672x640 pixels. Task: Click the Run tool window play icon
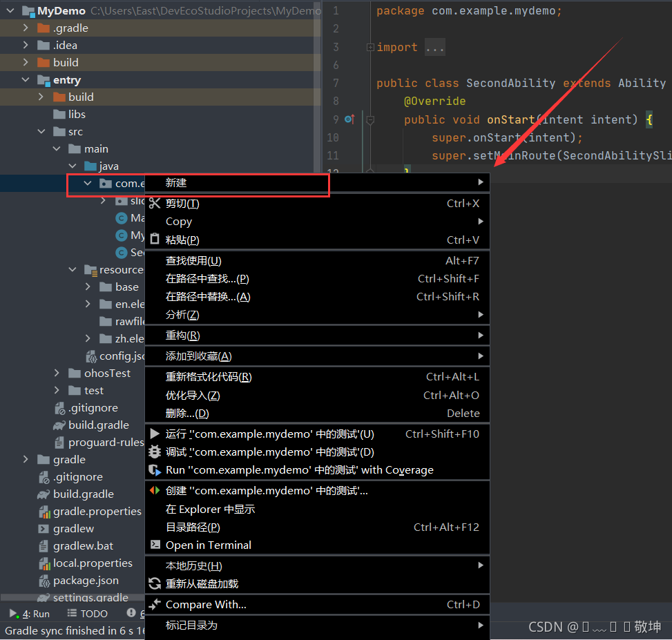click(x=14, y=614)
